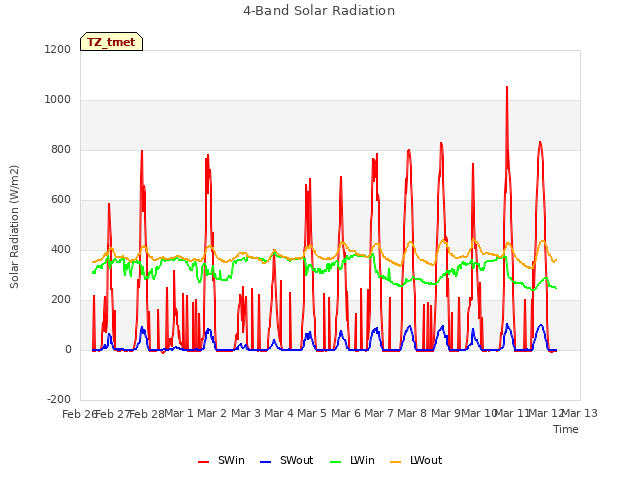Click the chart title 4-Band Solar Radiation

click(x=319, y=11)
